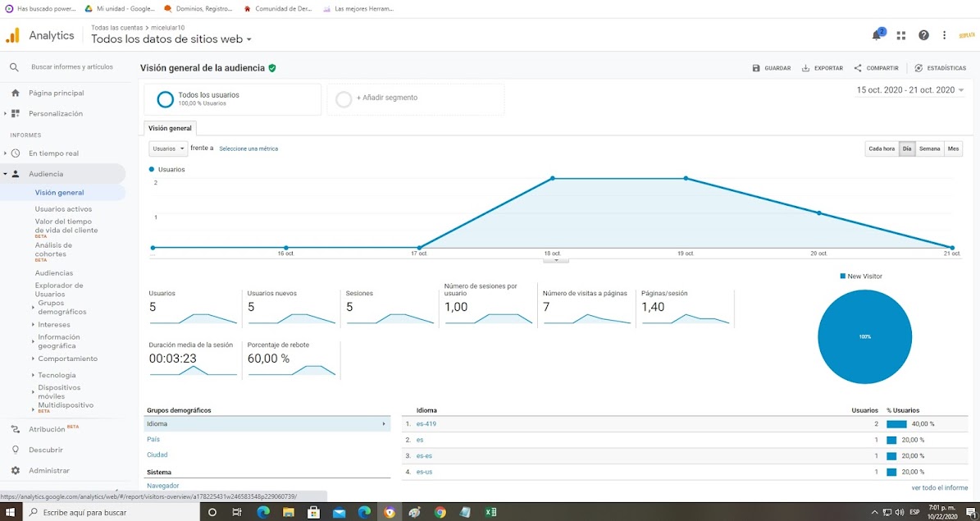Screen dimensions: 980x521
Task: Set chart granularity to Cada hora
Action: [882, 149]
